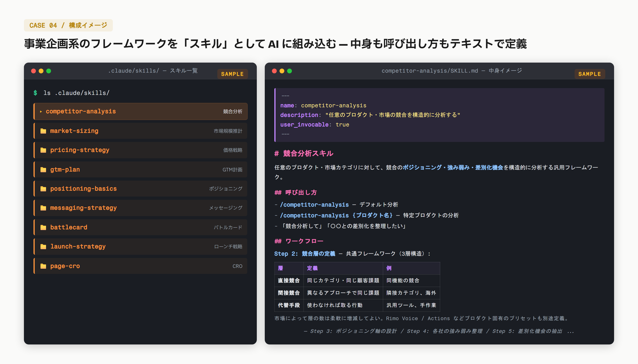
Task: Open the pricing-strategy folder name
Action: pos(80,150)
